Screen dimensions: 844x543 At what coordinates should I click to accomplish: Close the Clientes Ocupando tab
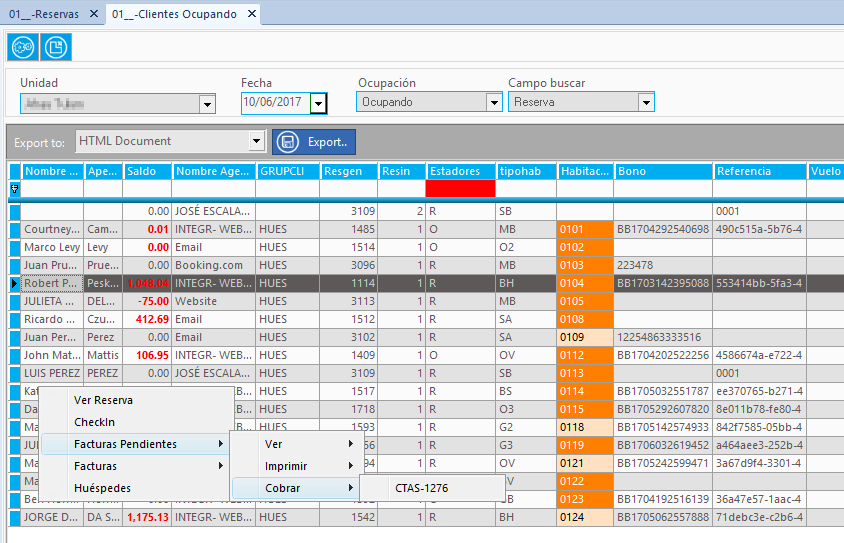tap(252, 13)
